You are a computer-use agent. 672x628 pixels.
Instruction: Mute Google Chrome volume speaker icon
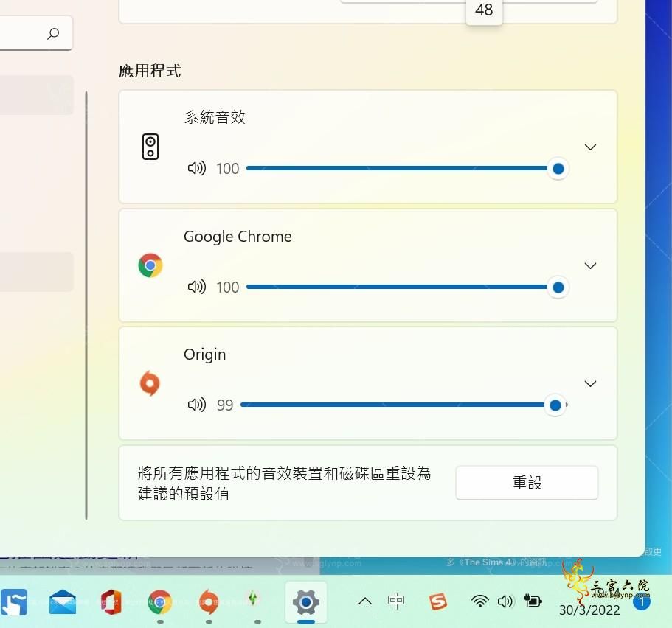(197, 287)
